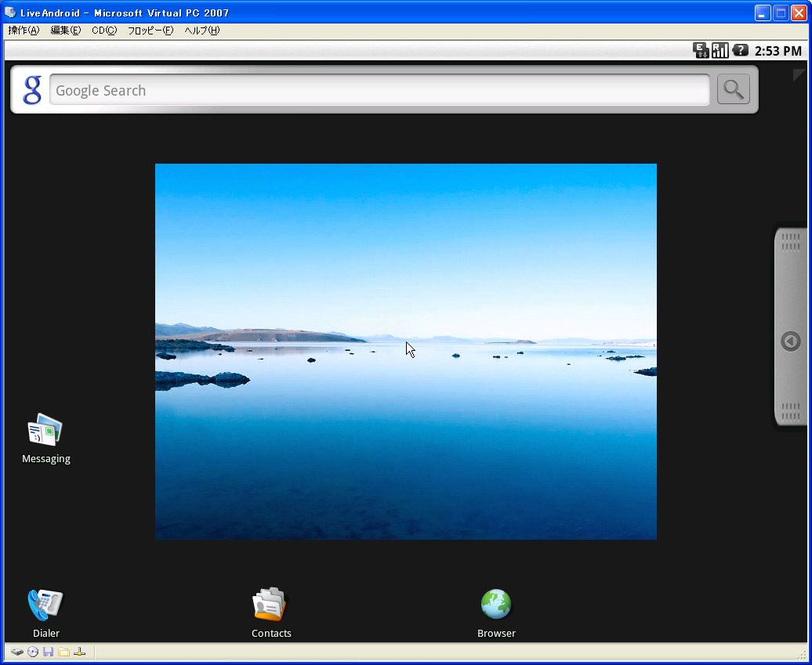Image resolution: width=812 pixels, height=665 pixels.
Task: Open the Messaging app
Action: click(x=45, y=439)
